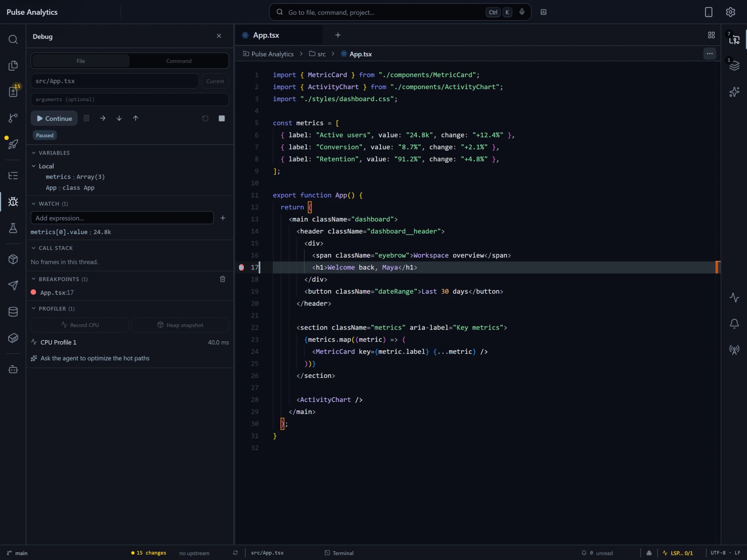Open the right sidebar layers icon
The image size is (747, 560).
pyautogui.click(x=734, y=65)
